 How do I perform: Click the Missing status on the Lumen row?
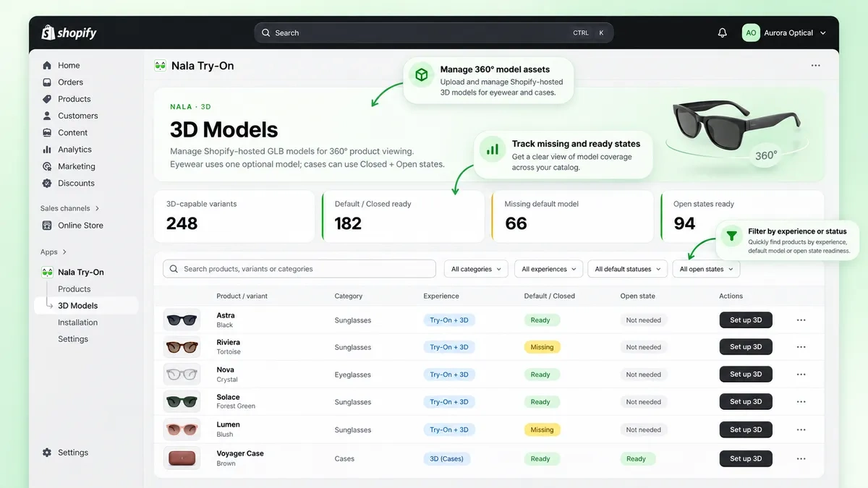click(542, 429)
